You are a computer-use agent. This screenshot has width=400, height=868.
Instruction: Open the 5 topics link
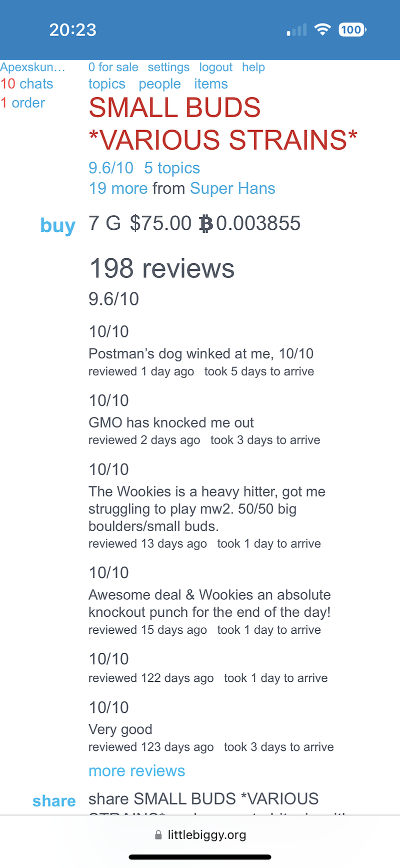coord(171,168)
